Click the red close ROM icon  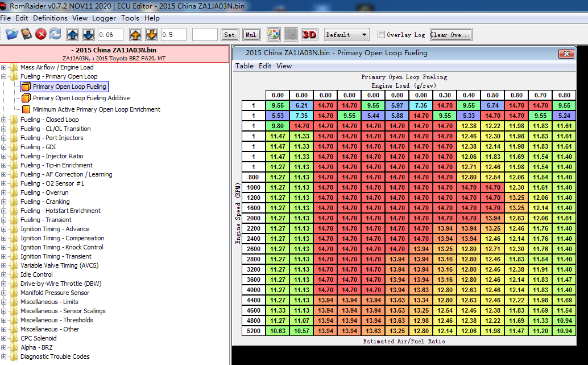41,35
